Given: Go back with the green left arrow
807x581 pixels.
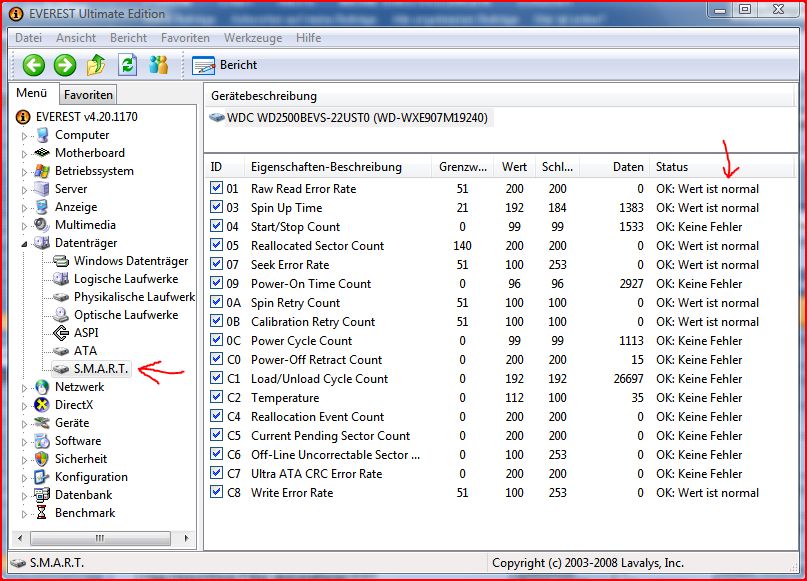Looking at the screenshot, I should pos(34,65).
